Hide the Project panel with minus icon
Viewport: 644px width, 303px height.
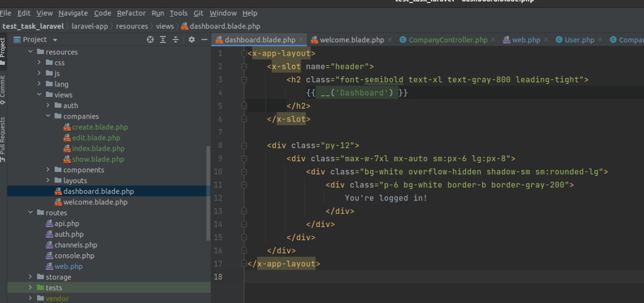(204, 40)
